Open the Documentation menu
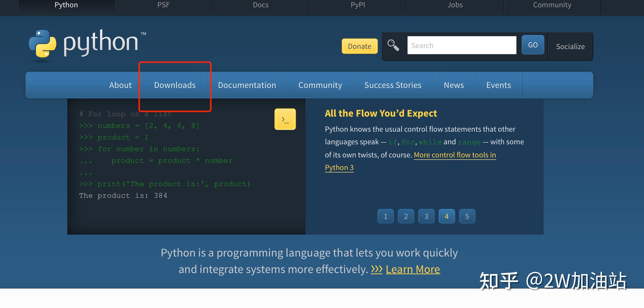This screenshot has width=644, height=308. 247,85
